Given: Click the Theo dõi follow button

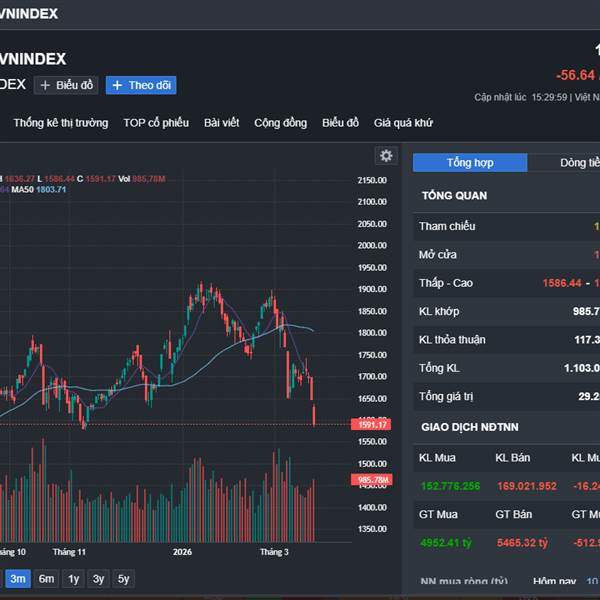Looking at the screenshot, I should click(x=141, y=85).
